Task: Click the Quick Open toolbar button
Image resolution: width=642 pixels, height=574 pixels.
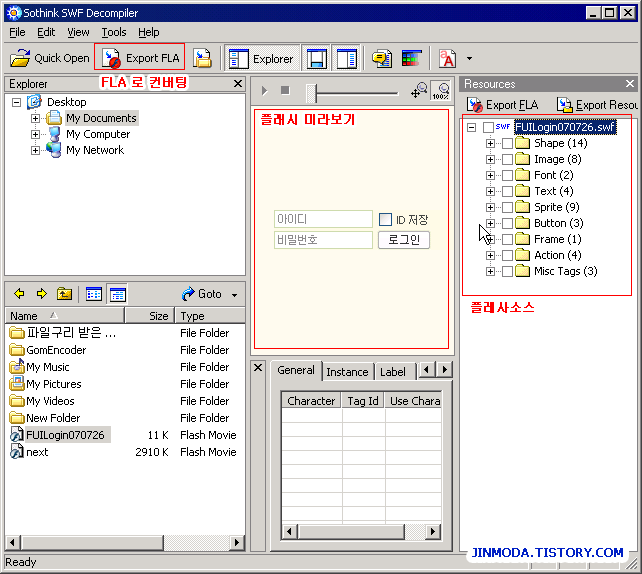Action: tap(49, 58)
